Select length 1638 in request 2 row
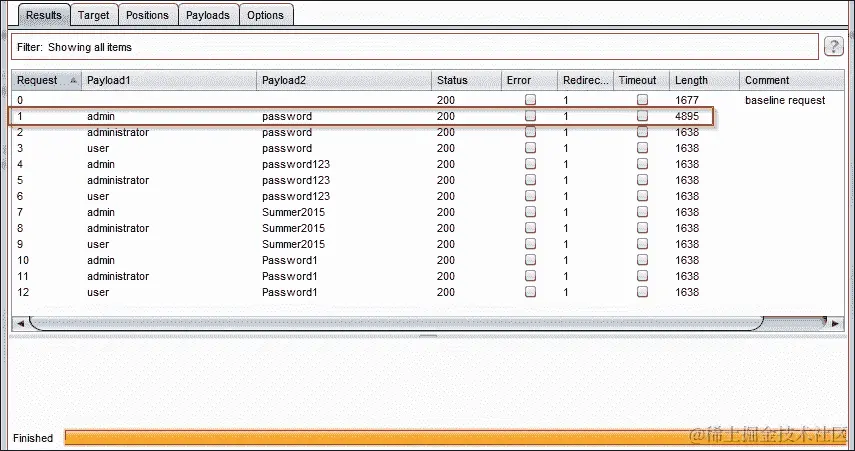The width and height of the screenshot is (855, 451). [687, 132]
